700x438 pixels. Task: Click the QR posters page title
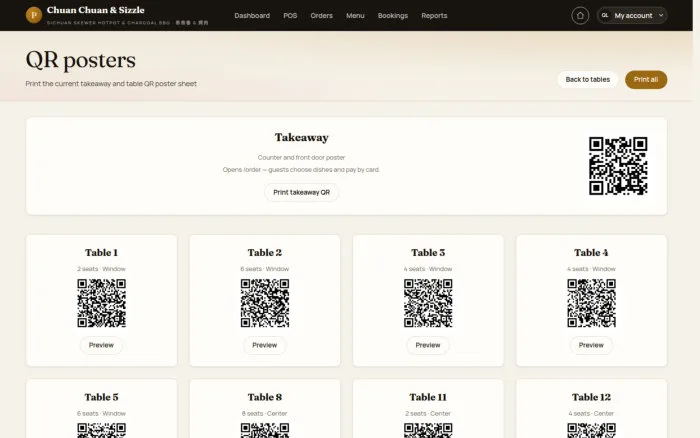point(80,60)
